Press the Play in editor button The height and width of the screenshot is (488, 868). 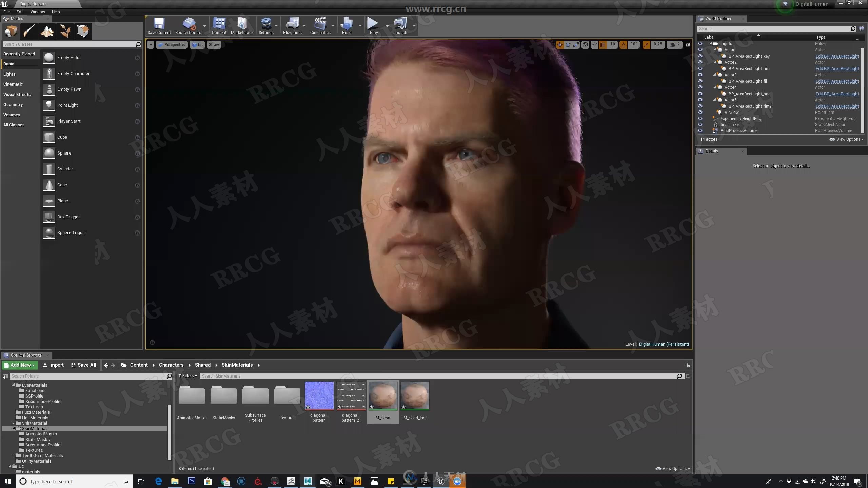click(373, 25)
